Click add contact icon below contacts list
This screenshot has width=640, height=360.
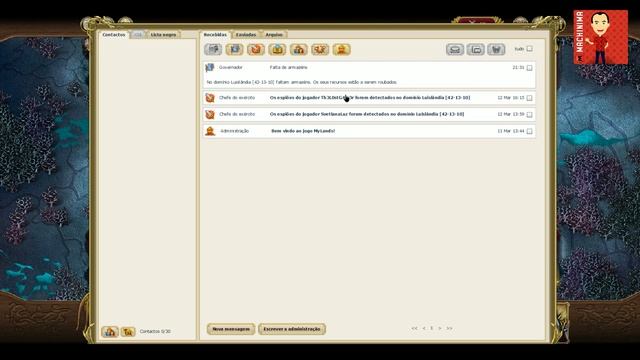click(x=110, y=331)
